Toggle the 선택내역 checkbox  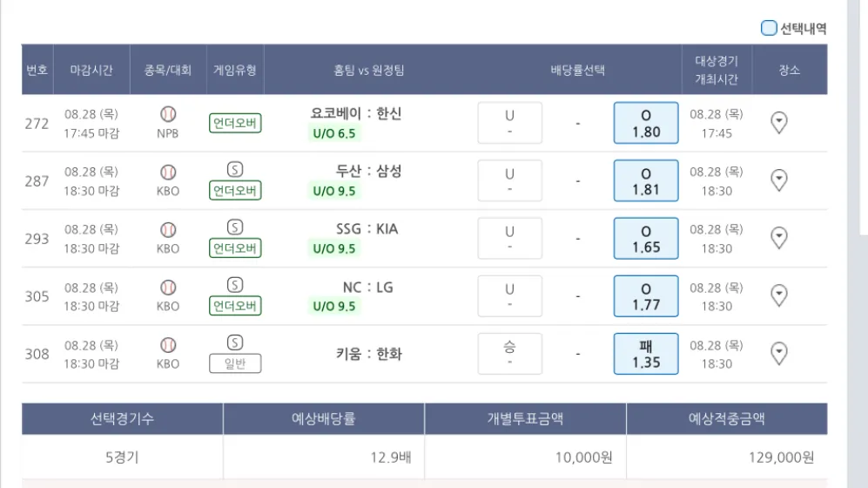769,28
